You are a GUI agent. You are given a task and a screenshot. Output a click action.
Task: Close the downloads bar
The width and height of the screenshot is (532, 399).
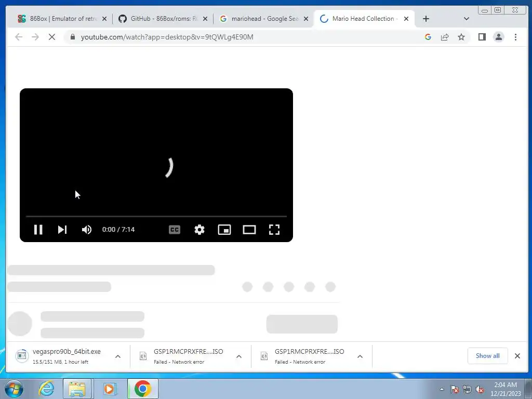pyautogui.click(x=517, y=356)
